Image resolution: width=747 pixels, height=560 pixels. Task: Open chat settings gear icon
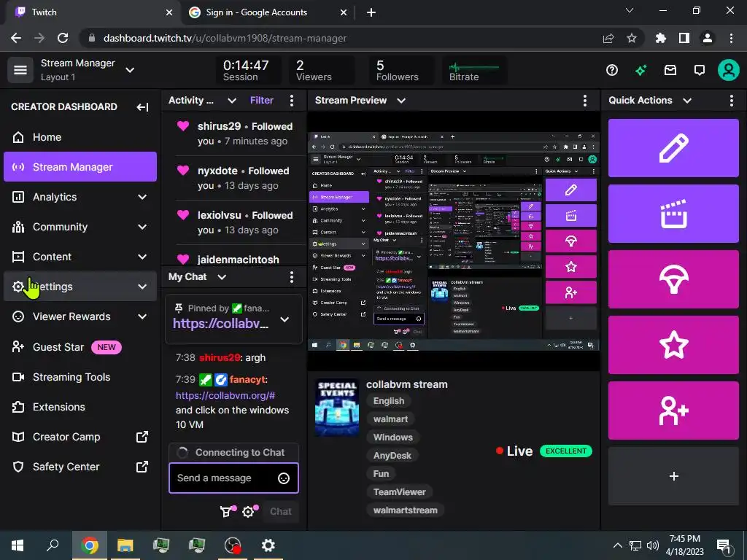tap(248, 512)
